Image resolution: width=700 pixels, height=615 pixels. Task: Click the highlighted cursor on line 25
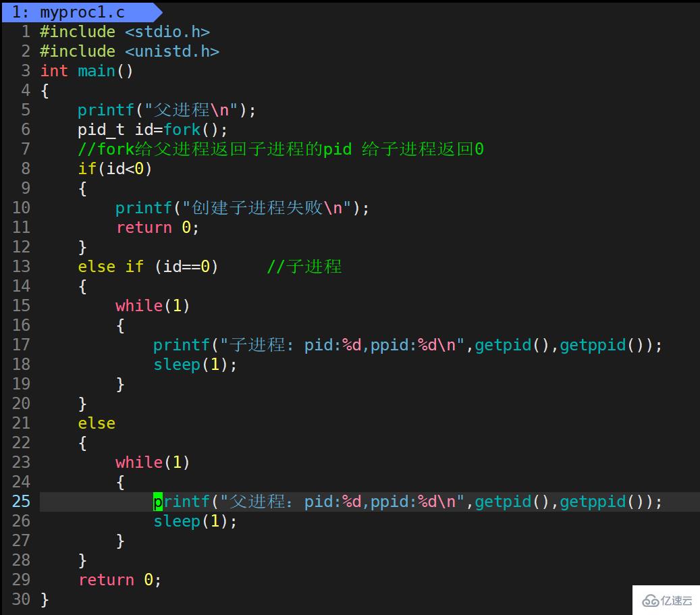click(x=157, y=502)
